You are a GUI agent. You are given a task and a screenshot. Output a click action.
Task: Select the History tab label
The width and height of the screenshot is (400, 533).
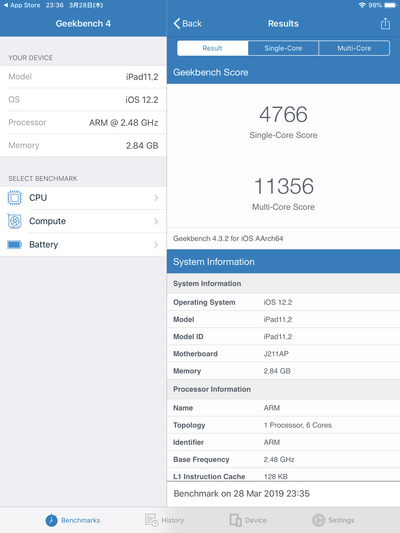tap(173, 520)
